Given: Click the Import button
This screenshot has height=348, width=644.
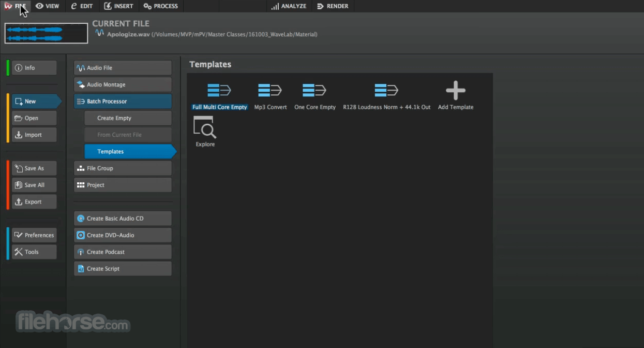Looking at the screenshot, I should pyautogui.click(x=34, y=135).
